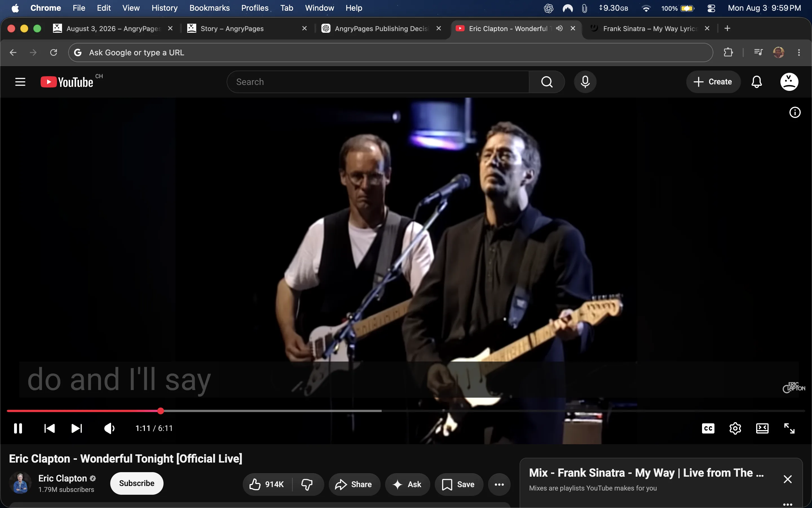Click the Mix Frank Sinatra My Way title
812x508 pixels.
click(646, 473)
